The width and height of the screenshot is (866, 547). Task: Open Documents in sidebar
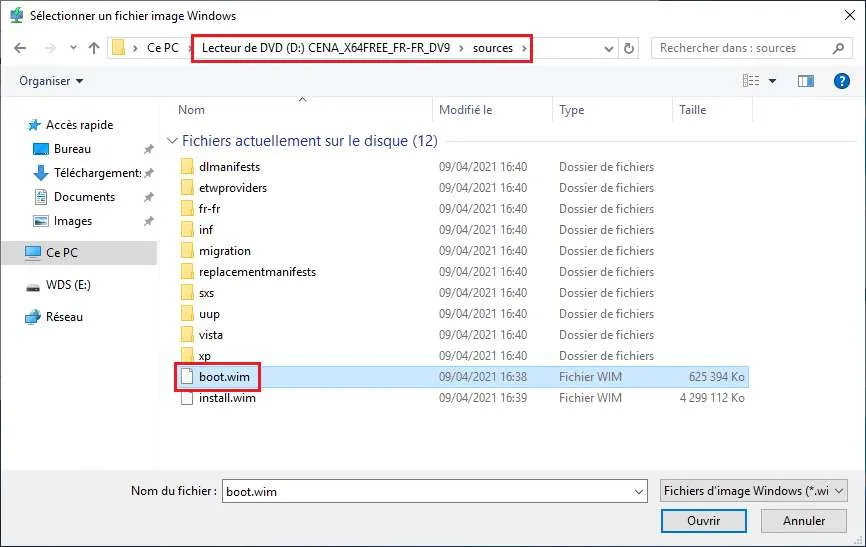coord(84,197)
